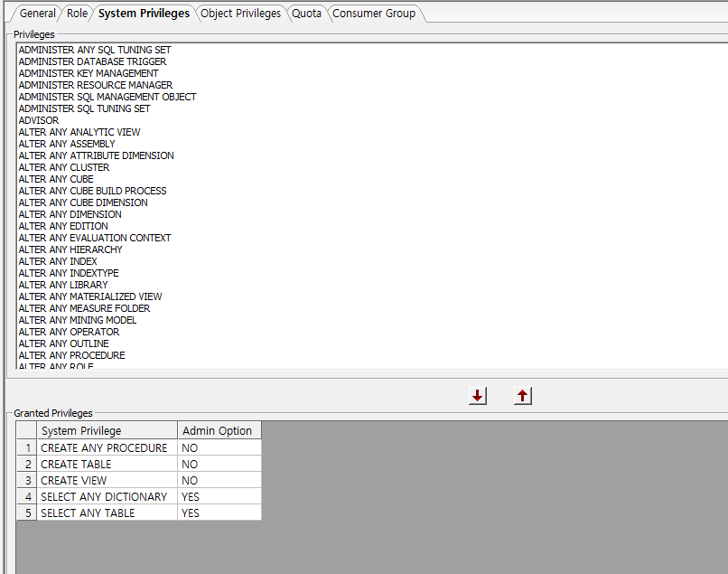Click Admin Option cell for CREATE TABLE

pos(219,465)
